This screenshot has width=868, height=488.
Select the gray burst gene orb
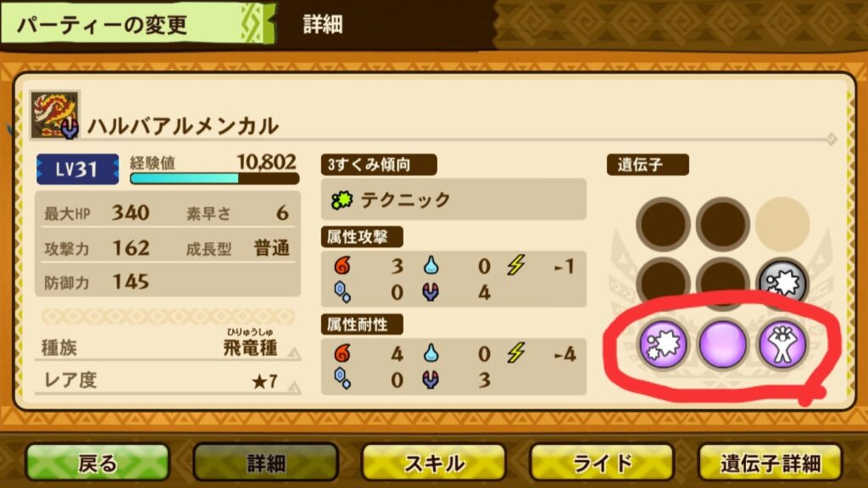[x=782, y=283]
